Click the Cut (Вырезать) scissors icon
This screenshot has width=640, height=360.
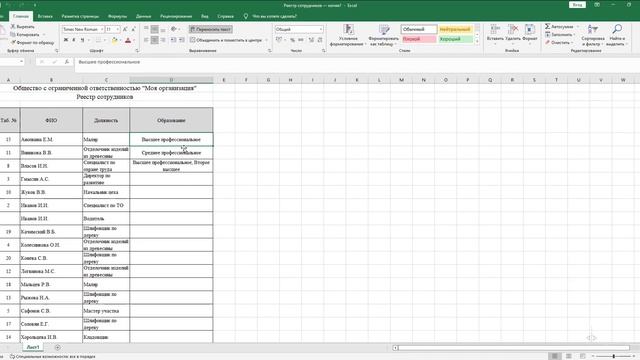(13, 27)
